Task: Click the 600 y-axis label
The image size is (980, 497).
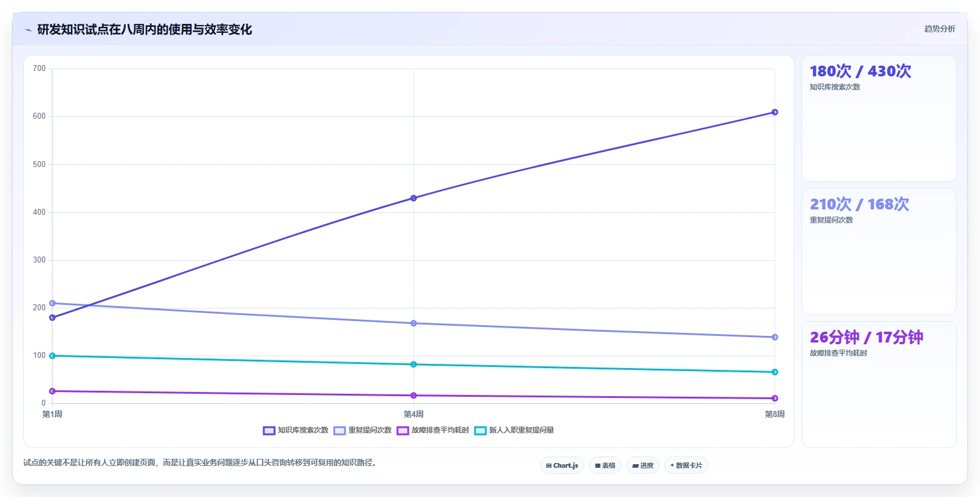Action: tap(39, 116)
